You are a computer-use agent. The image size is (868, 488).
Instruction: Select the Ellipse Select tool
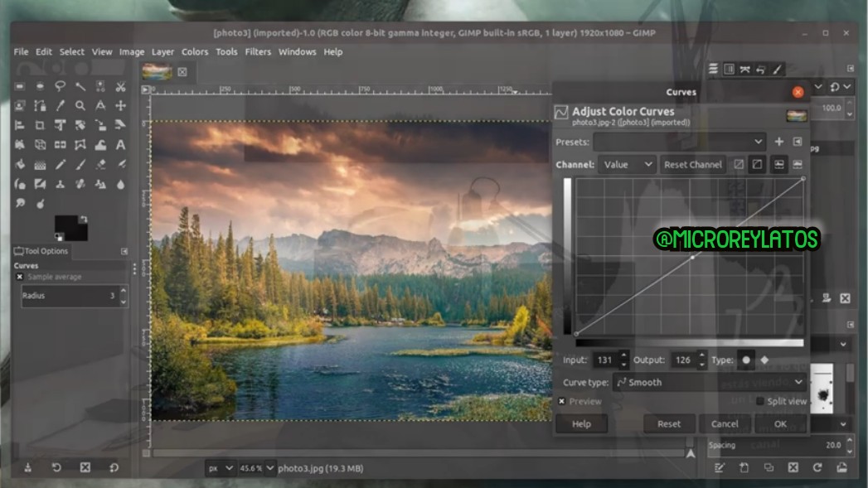tap(40, 86)
